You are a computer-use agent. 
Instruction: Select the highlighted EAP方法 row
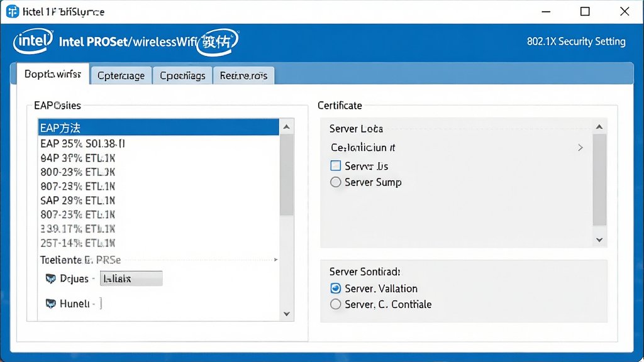158,128
